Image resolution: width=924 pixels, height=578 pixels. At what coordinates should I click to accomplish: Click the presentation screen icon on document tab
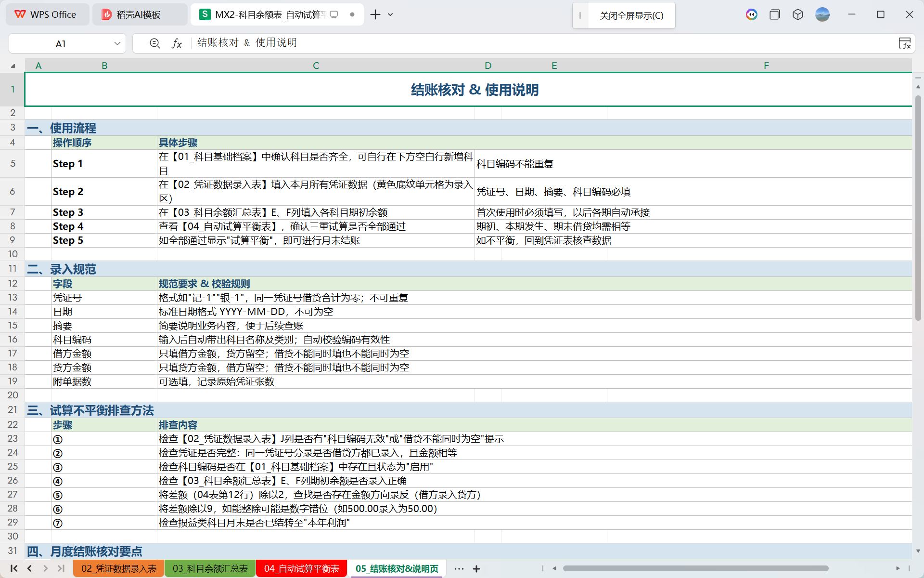pos(334,14)
